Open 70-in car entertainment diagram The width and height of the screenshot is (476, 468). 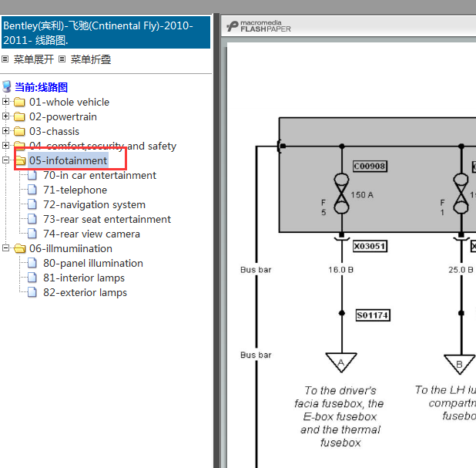click(99, 175)
